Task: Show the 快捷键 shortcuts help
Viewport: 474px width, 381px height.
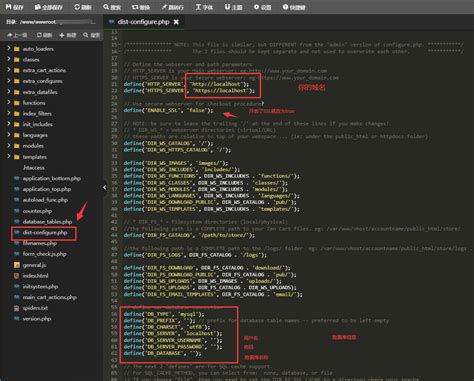Action: pos(294,7)
